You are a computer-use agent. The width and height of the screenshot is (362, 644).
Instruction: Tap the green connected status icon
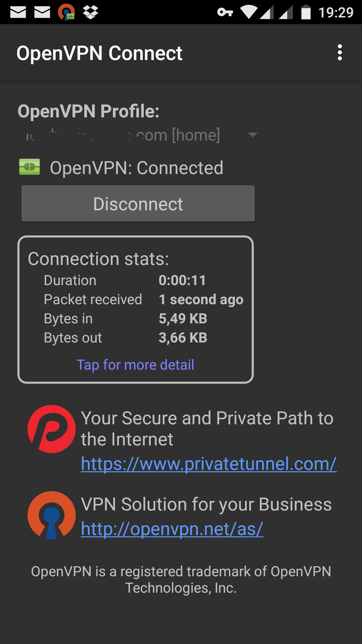click(x=29, y=167)
